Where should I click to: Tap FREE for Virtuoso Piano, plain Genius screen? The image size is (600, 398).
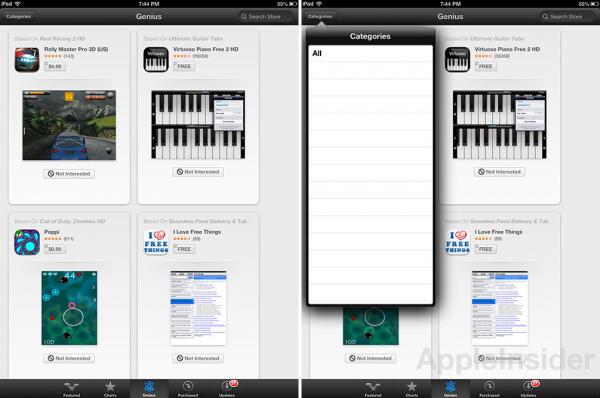pos(184,66)
